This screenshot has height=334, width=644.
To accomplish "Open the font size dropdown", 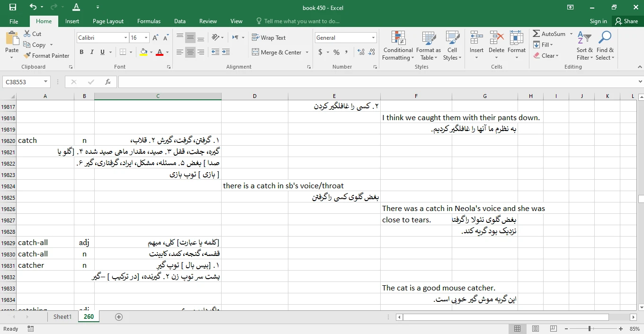I will [146, 38].
